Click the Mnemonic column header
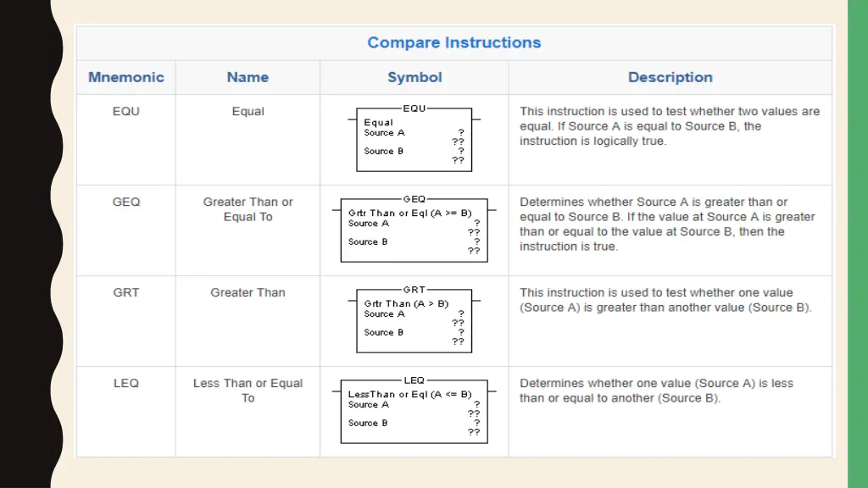868x488 pixels. [126, 77]
